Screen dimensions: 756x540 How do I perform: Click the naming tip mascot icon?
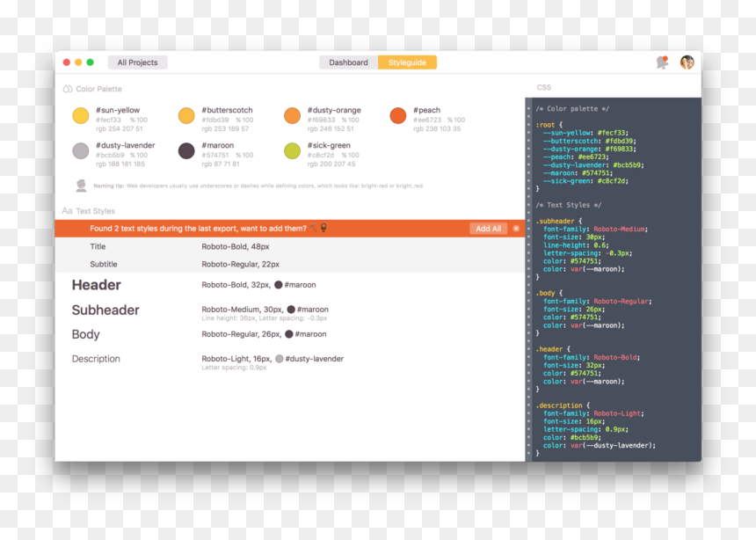click(81, 186)
